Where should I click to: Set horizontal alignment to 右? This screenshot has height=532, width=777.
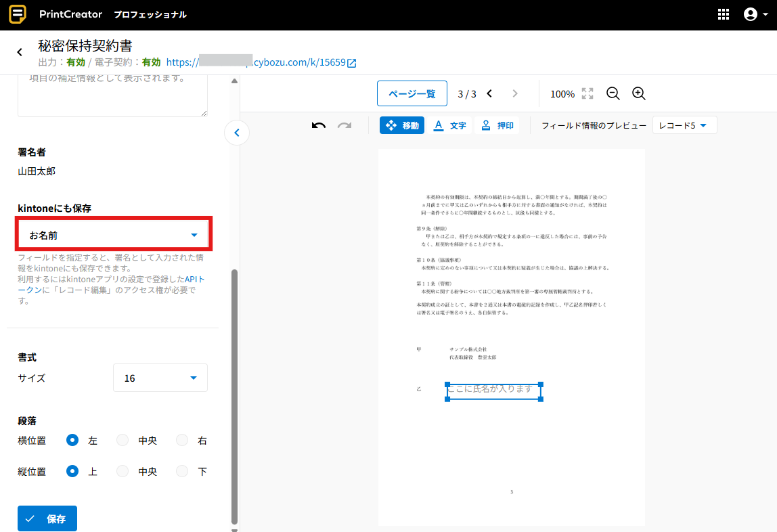click(182, 441)
